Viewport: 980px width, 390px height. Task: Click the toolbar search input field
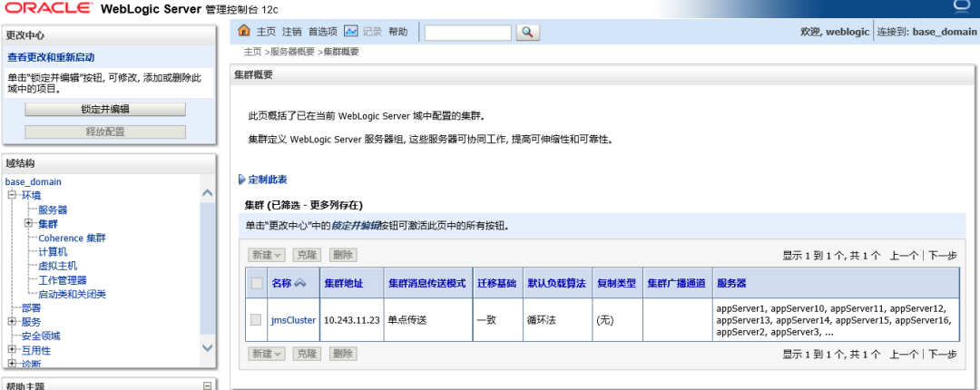tap(468, 33)
